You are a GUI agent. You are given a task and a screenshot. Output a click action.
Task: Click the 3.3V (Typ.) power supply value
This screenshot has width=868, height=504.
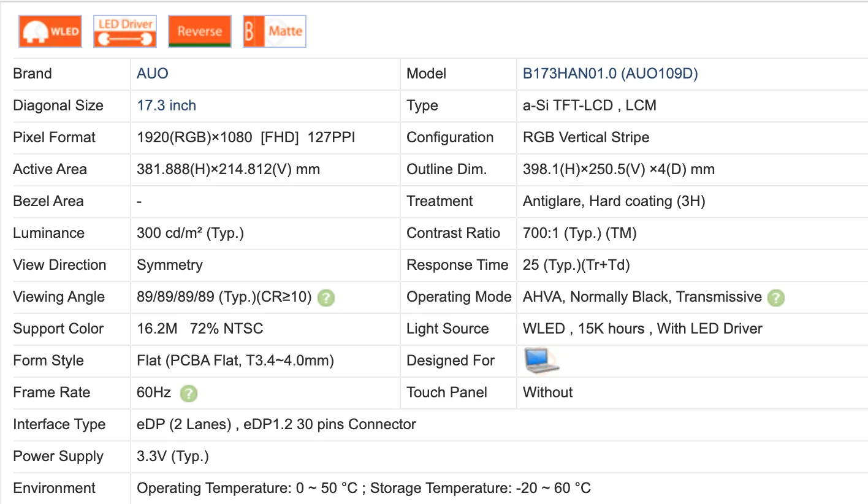[173, 456]
